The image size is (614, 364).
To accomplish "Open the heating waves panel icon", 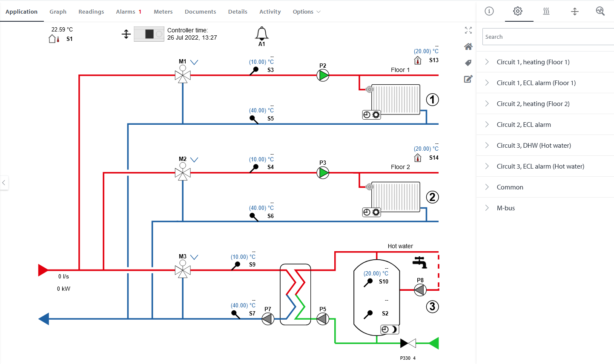I will pyautogui.click(x=546, y=11).
